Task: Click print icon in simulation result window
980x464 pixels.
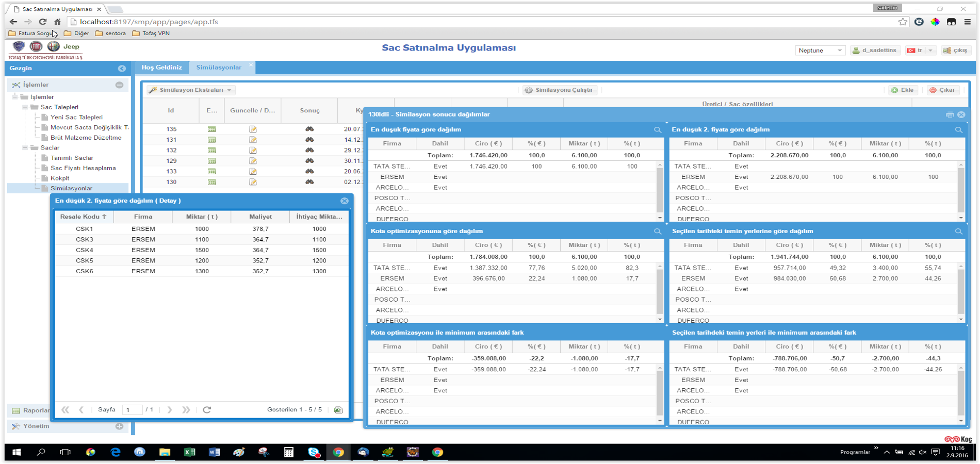Action: [x=950, y=114]
